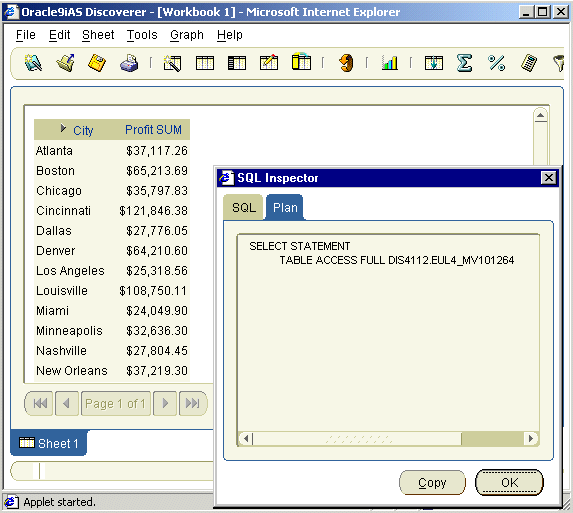Click the funnel Conditions icon
Viewport: 573px width, 513px height.
pyautogui.click(x=558, y=63)
